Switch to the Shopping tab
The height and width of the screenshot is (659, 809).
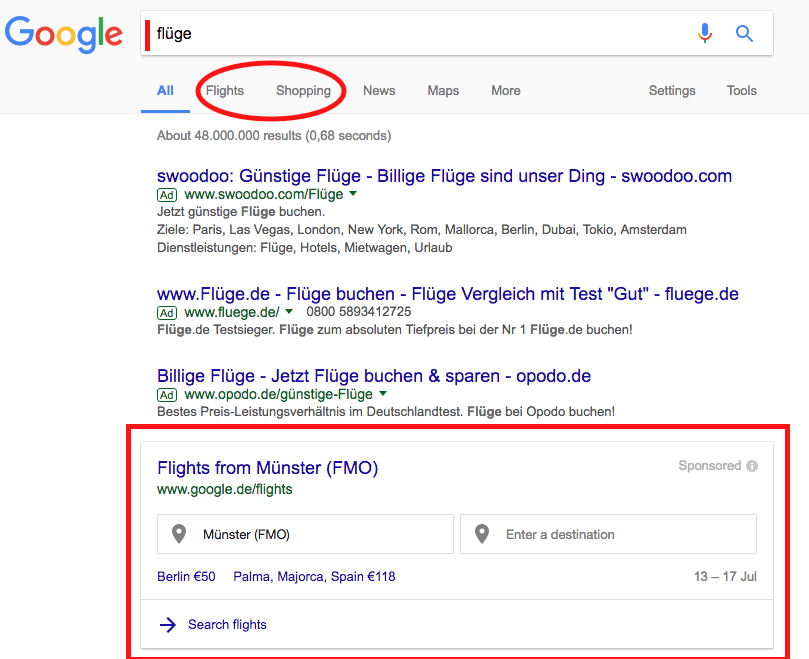(x=303, y=91)
